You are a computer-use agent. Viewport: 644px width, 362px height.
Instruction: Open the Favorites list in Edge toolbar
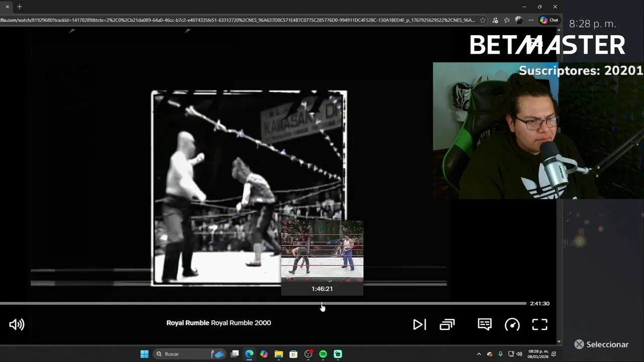click(x=507, y=20)
